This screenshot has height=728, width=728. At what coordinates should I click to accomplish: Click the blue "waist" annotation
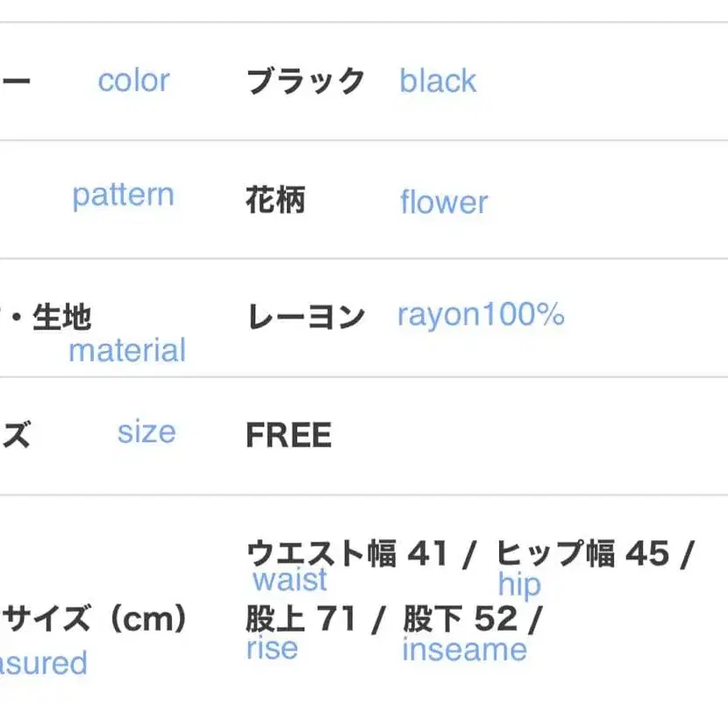(x=290, y=580)
